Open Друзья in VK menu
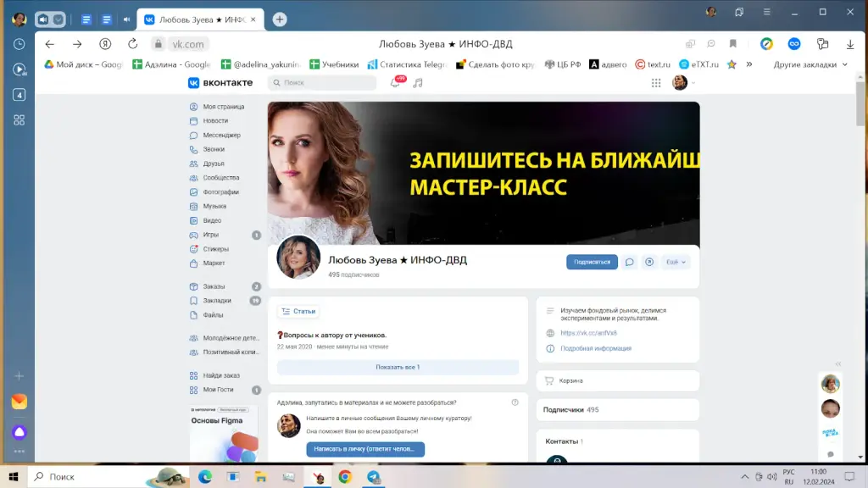 tap(214, 164)
